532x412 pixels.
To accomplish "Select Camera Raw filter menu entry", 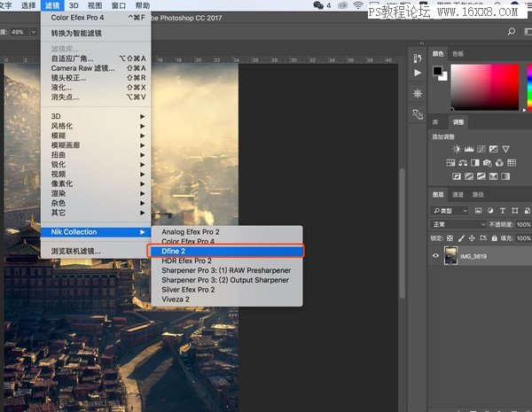I will [x=82, y=67].
